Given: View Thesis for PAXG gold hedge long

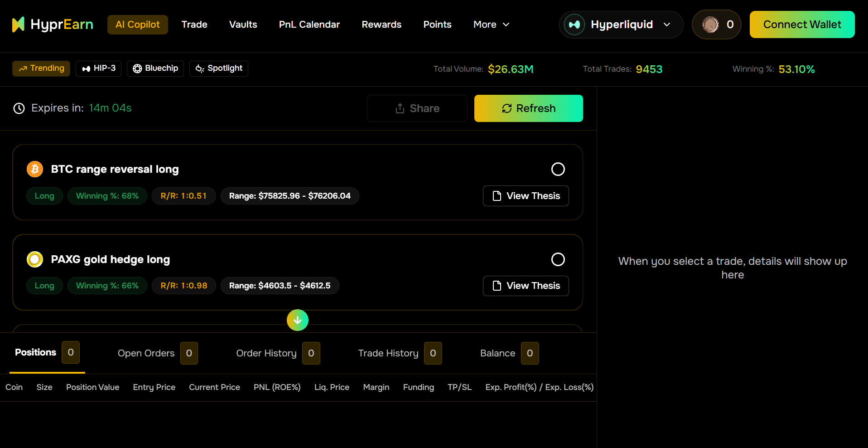Looking at the screenshot, I should coord(526,286).
